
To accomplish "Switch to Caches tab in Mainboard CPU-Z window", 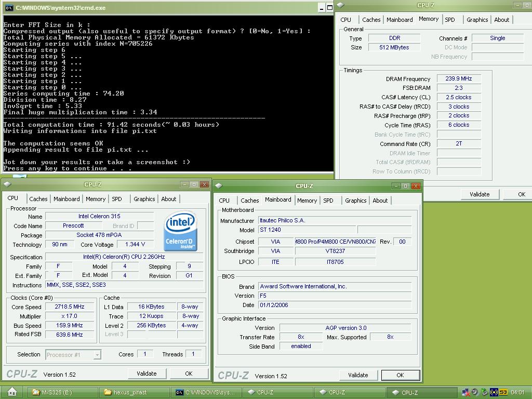I will click(x=250, y=201).
